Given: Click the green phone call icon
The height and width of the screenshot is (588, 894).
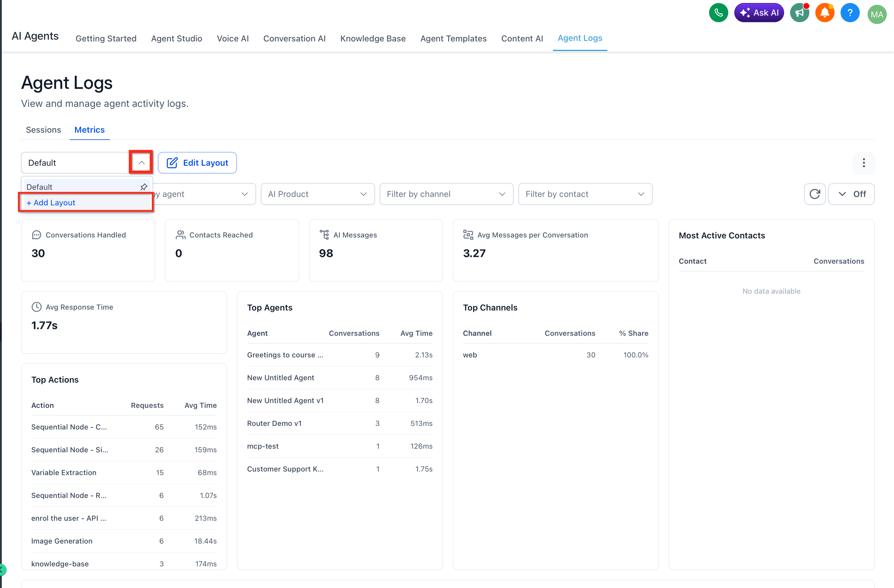Looking at the screenshot, I should (x=718, y=13).
